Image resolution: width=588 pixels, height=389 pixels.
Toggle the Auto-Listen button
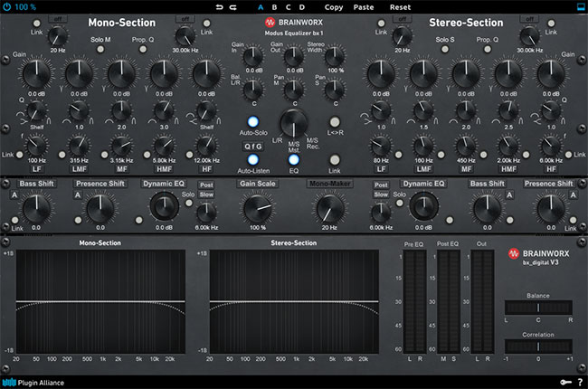pos(253,160)
